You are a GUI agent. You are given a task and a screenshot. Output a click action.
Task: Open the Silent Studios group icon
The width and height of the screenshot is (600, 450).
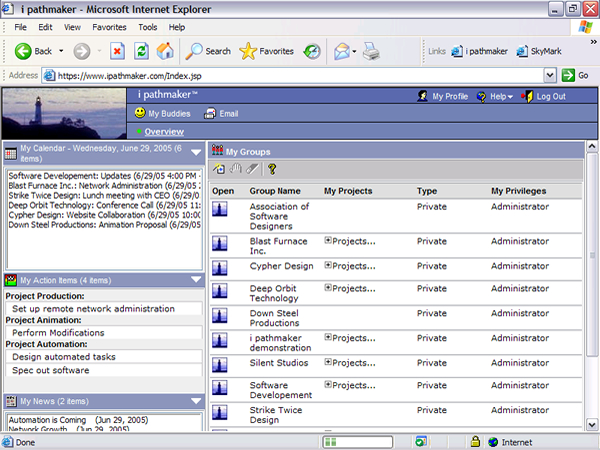tap(220, 365)
